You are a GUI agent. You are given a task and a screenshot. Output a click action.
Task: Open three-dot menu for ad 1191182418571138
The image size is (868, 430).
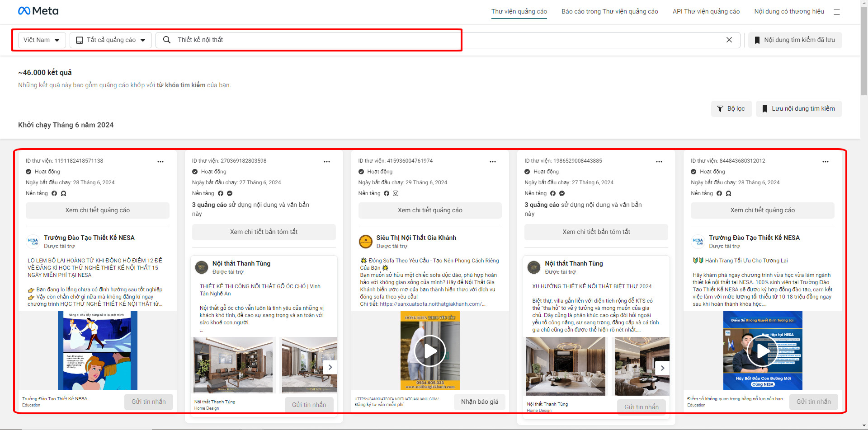pyautogui.click(x=160, y=161)
